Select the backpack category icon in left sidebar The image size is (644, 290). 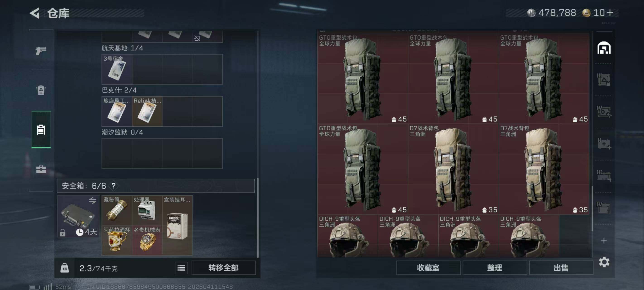[x=41, y=90]
